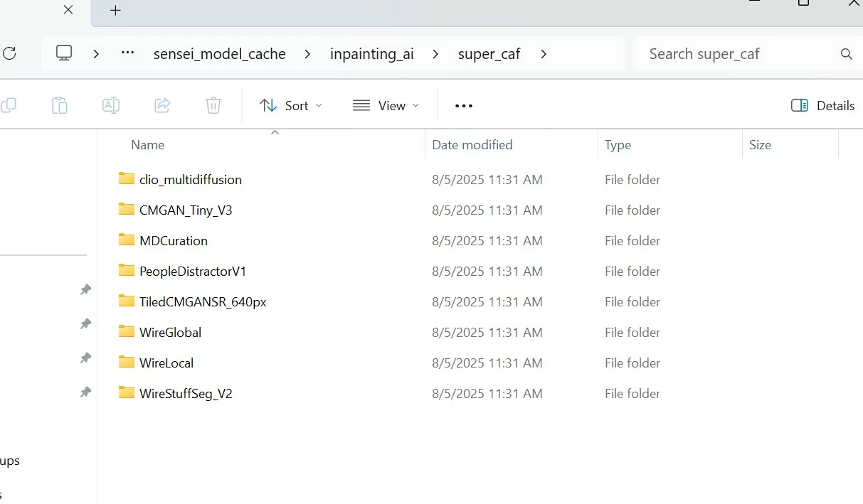The width and height of the screenshot is (863, 504).
Task: Click the File folder type of MDCuration
Action: (x=632, y=241)
